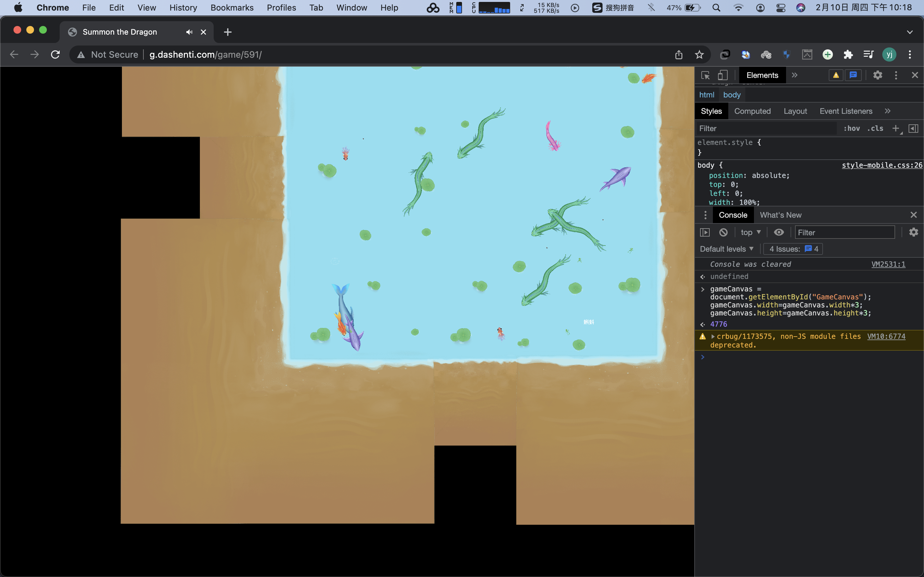
Task: Switch to the Computed tab
Action: click(752, 111)
